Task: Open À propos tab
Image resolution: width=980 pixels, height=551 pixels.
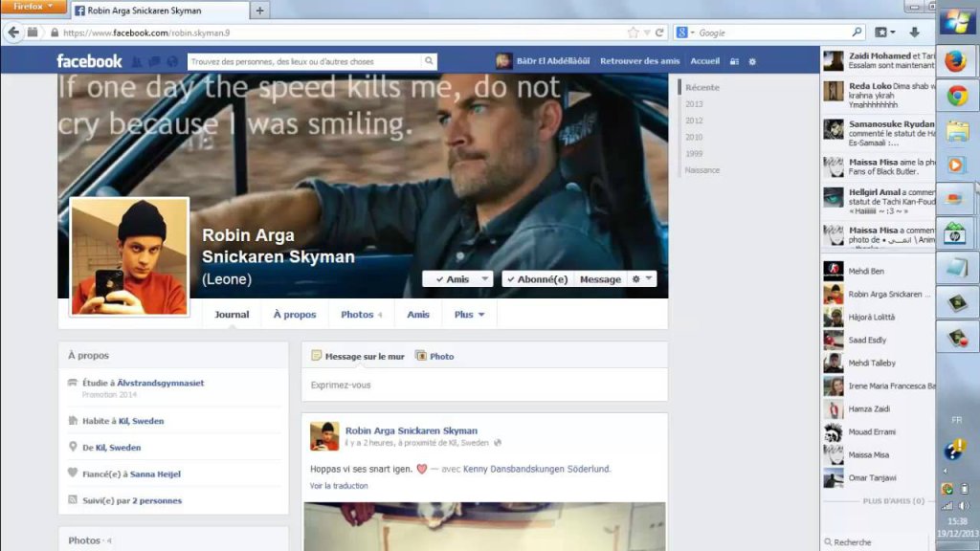Action: point(295,314)
